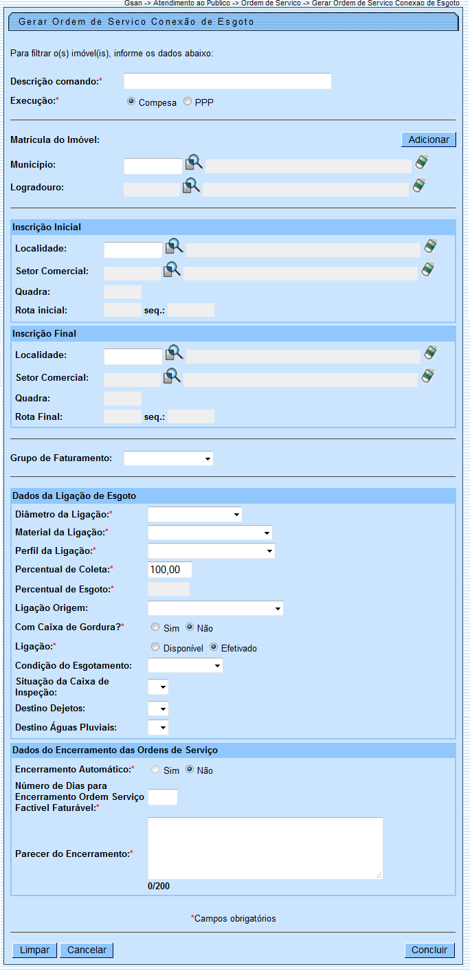Focus Localidade code field in Inscrição Inicial
Screen dimensions: 472x980
133,249
